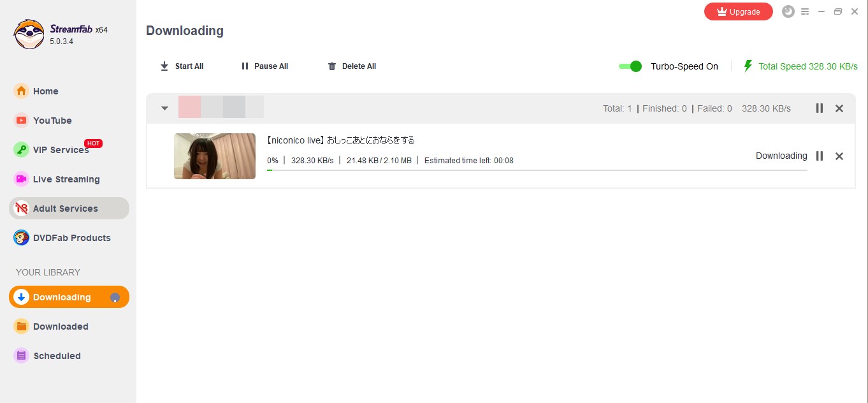Pause the entire download group
This screenshot has height=403, width=868.
click(820, 108)
